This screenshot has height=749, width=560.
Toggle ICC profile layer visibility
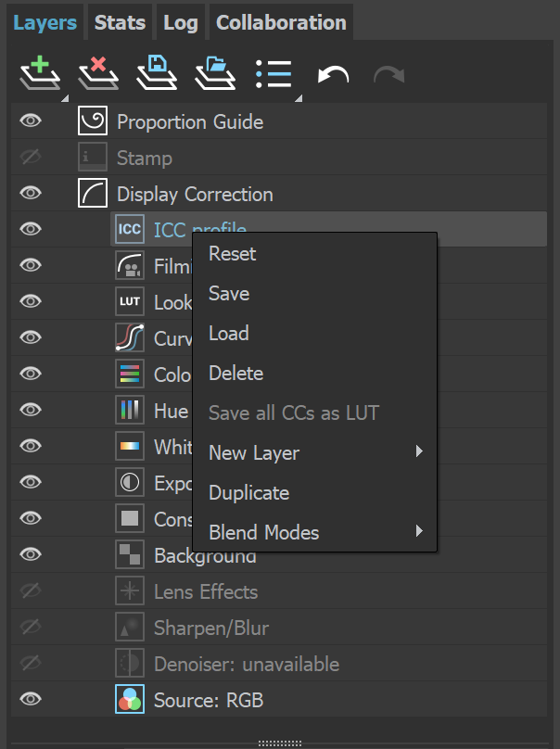[31, 229]
